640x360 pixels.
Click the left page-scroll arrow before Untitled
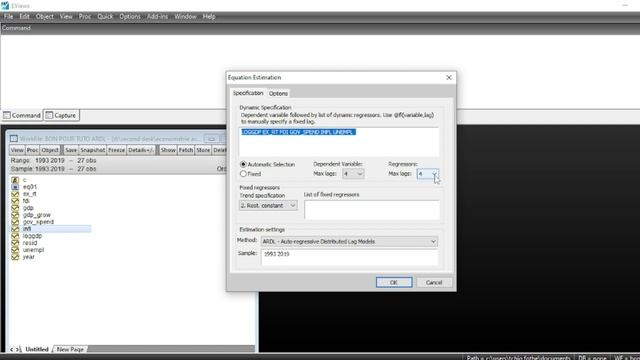[x=11, y=349]
